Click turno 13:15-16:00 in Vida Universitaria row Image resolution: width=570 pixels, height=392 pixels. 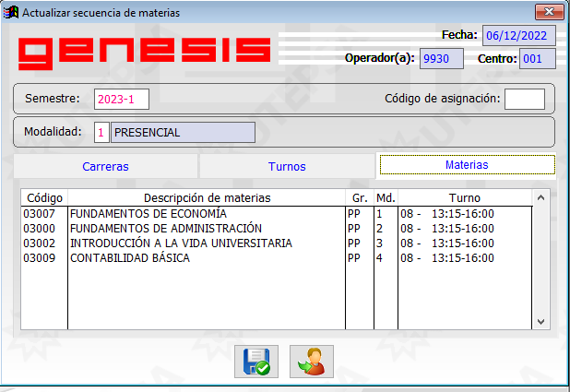(463, 244)
